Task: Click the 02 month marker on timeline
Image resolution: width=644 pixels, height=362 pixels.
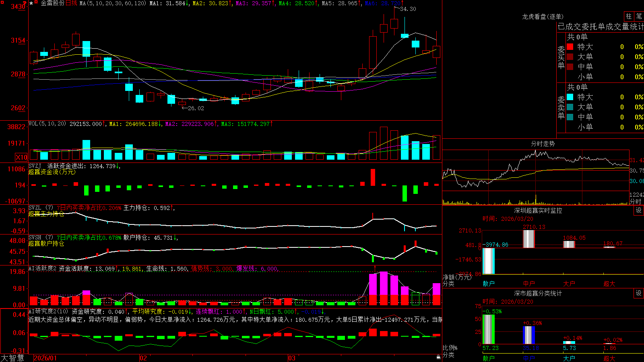Action: point(143,358)
